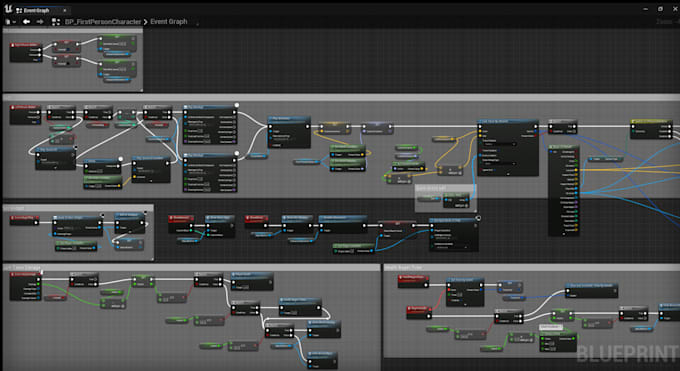This screenshot has width=680, height=371.
Task: Go forward with the right arrow
Action: 40,22
